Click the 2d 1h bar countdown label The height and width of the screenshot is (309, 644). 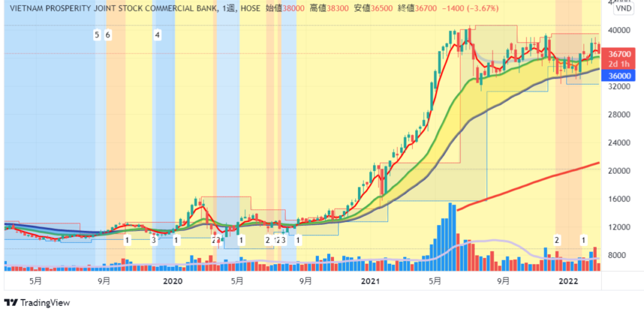point(619,64)
